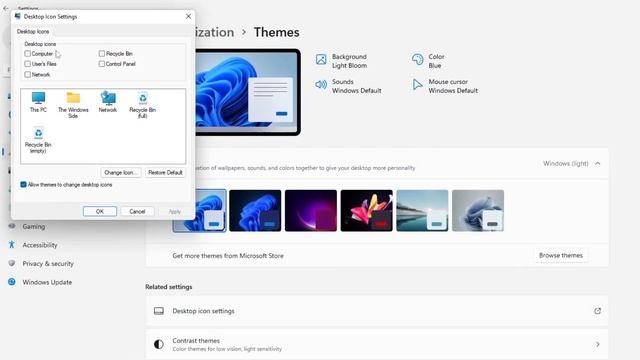This screenshot has height=360, width=640.
Task: Click Cancel in Desktop Icon Settings
Action: click(137, 211)
